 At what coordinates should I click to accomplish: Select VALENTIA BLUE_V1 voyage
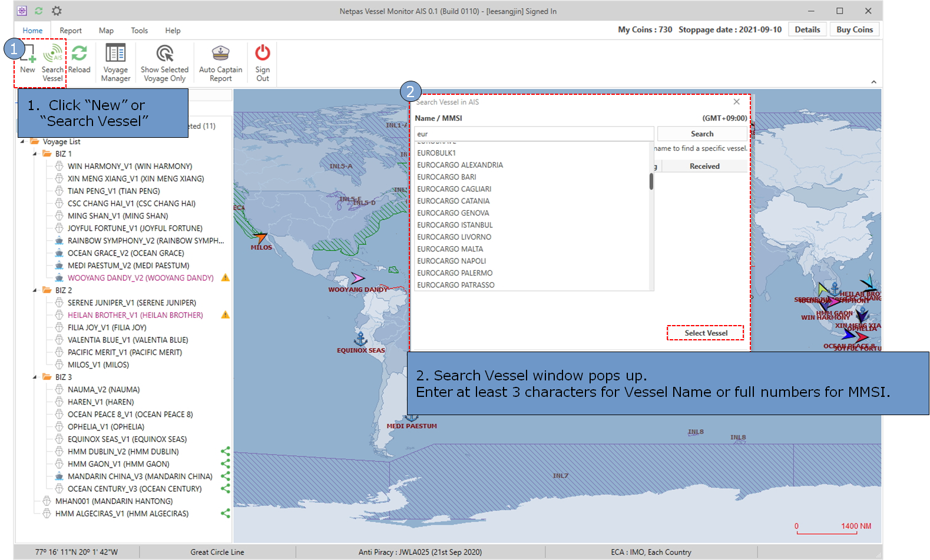(128, 339)
